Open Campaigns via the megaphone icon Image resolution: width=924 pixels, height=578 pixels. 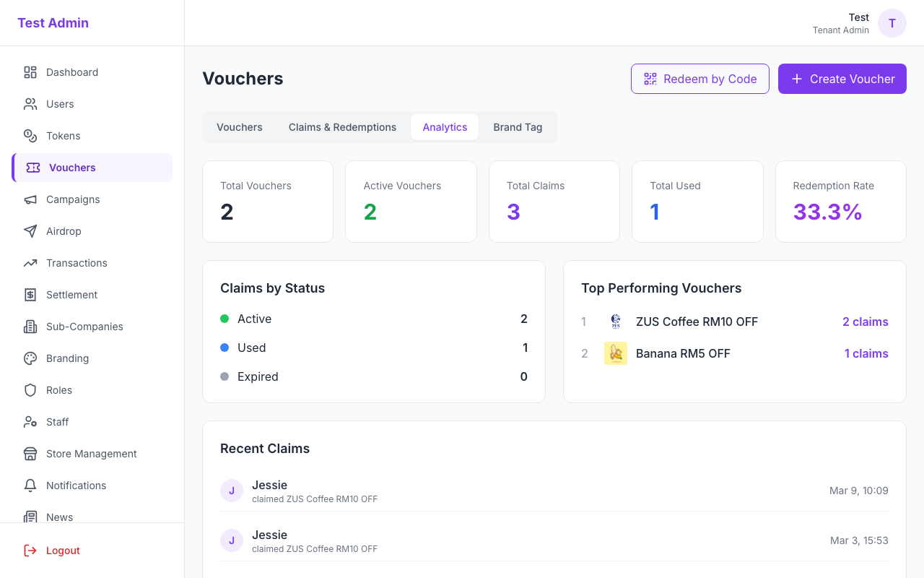click(x=30, y=199)
